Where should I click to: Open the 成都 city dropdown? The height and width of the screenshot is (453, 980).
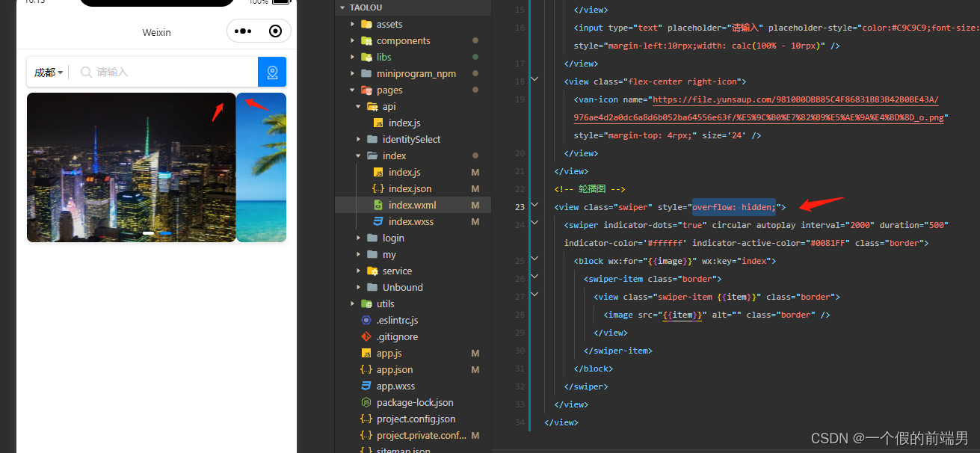pyautogui.click(x=49, y=73)
